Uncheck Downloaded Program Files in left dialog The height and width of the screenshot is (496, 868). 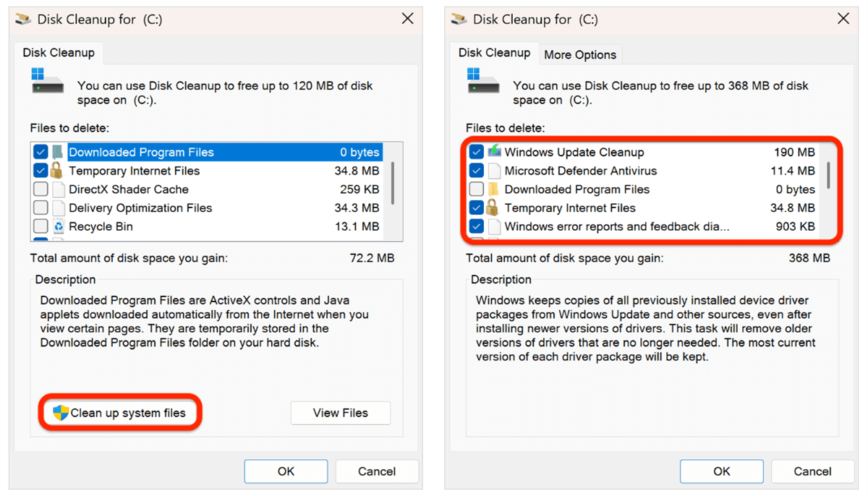click(41, 153)
